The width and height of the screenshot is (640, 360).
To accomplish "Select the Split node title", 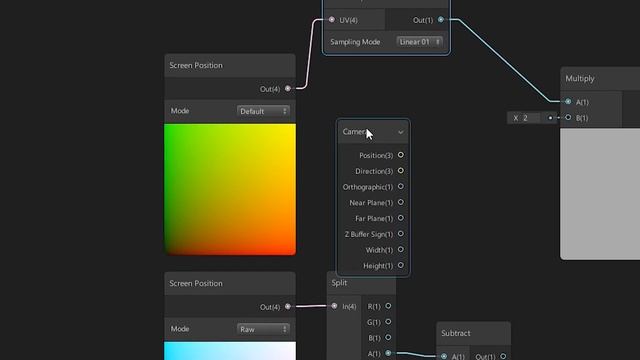I will [x=339, y=282].
